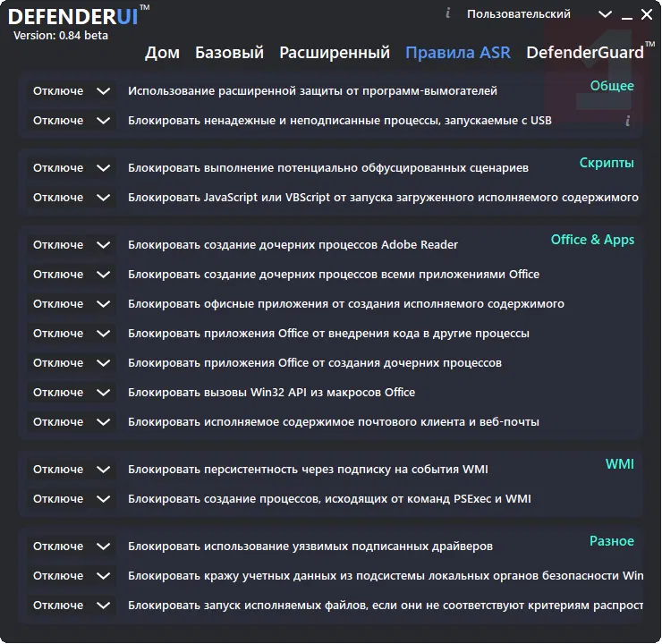Click the DefenderUI logo
Viewport: 662px width, 644px height.
click(x=78, y=16)
